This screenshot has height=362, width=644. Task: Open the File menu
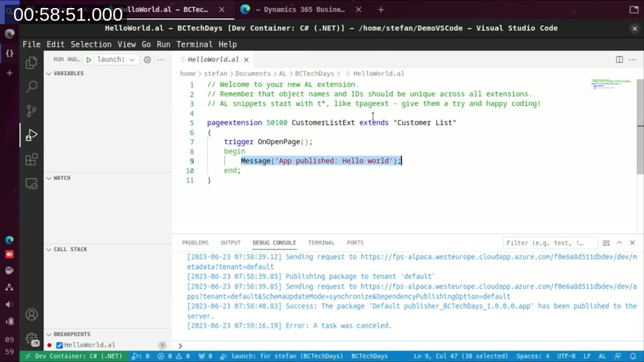tap(32, 44)
